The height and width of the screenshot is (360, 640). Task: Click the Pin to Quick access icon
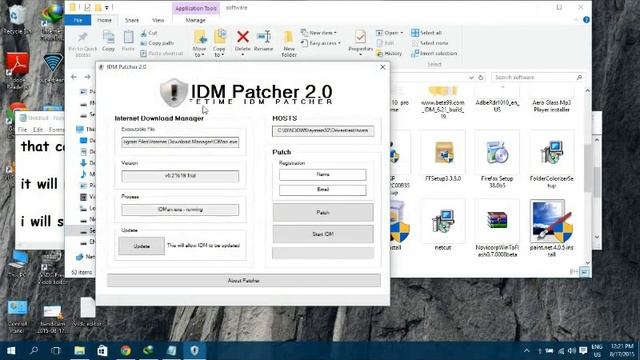83,38
